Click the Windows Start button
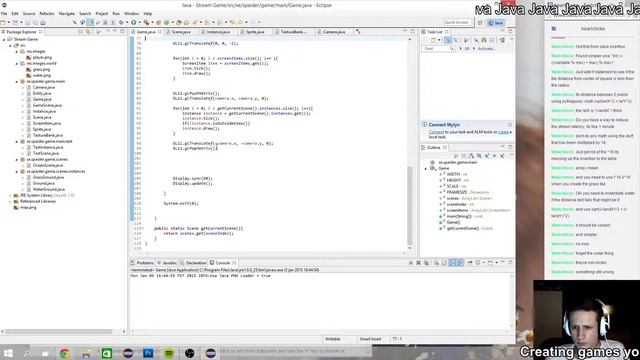Screen dimensions: 640x360 [8, 353]
